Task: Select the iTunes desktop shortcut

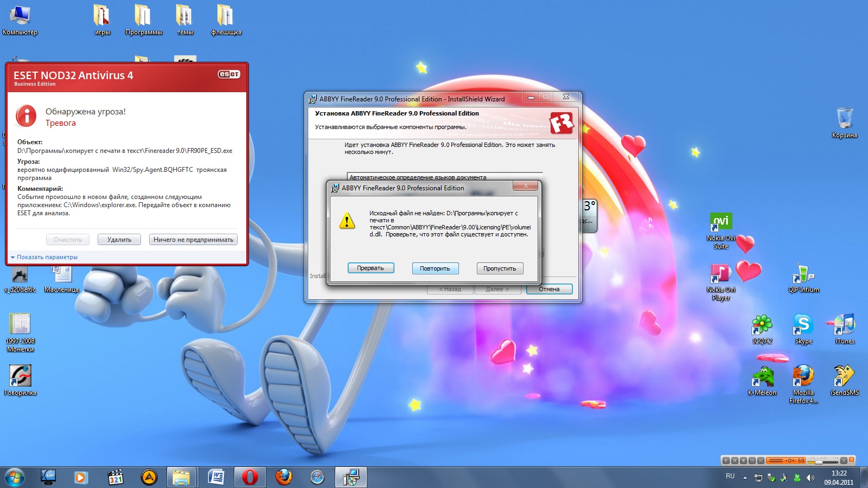Action: click(x=845, y=330)
